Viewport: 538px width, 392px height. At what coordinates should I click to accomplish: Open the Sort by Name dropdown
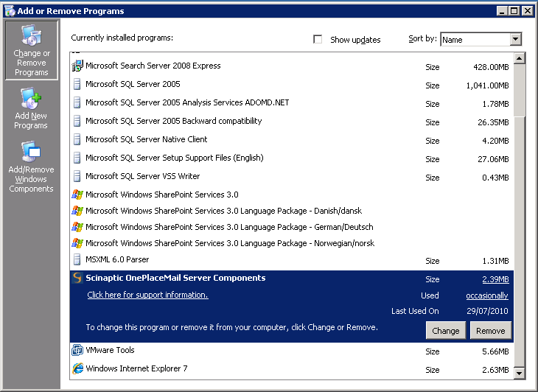tap(515, 39)
